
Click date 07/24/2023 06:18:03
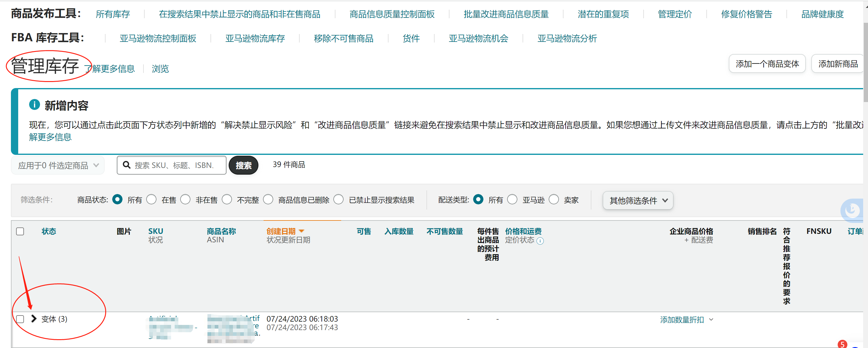coord(302,319)
